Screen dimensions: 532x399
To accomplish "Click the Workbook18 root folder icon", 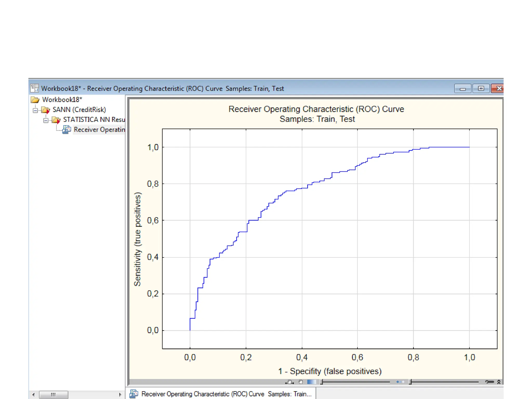I will [x=35, y=100].
